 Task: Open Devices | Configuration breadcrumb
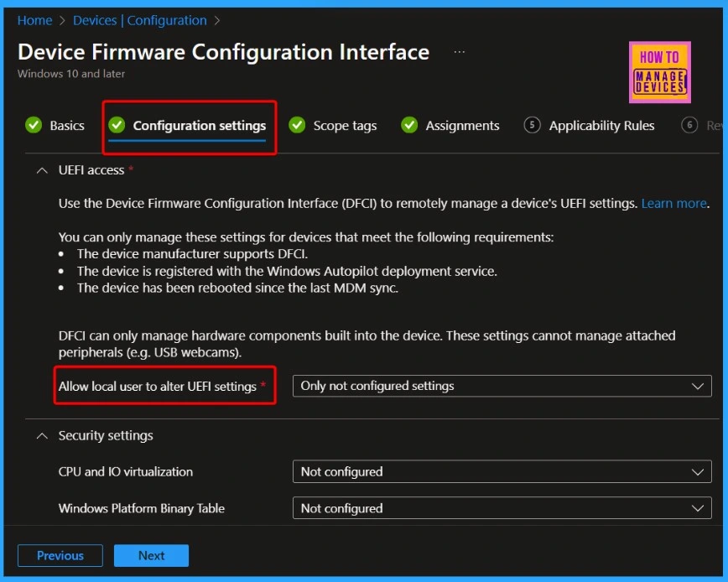click(140, 20)
